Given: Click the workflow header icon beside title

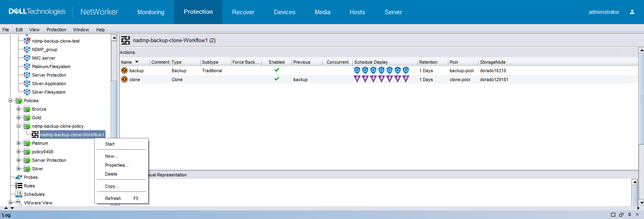Looking at the screenshot, I should pos(126,40).
